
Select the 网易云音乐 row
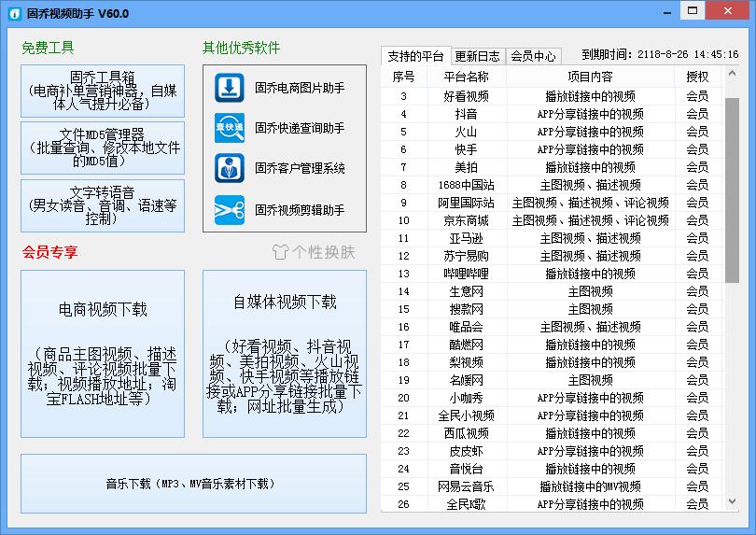552,486
